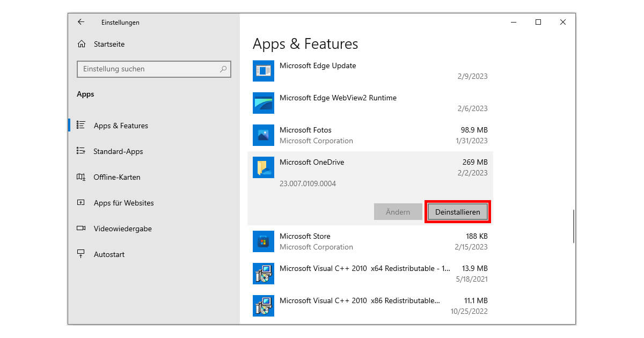Image resolution: width=644 pixels, height=338 pixels.
Task: Click the Microsoft Store icon
Action: pos(263,241)
